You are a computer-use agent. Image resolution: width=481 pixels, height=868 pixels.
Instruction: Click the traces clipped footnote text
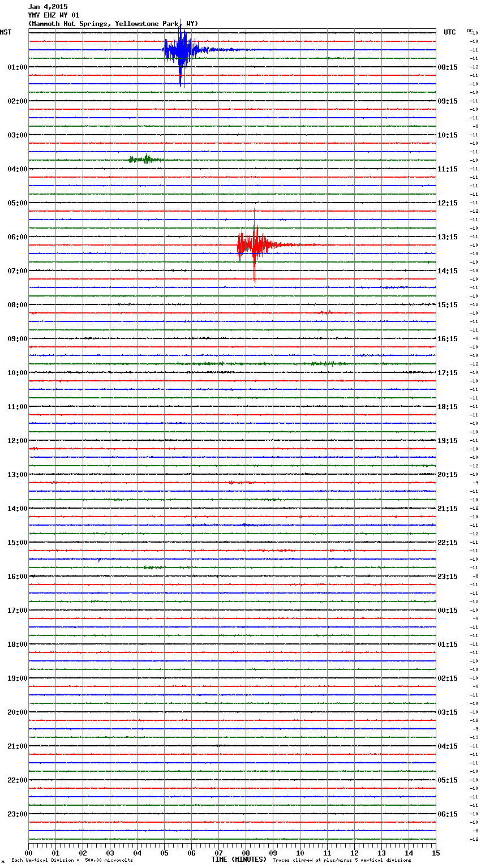(342, 861)
